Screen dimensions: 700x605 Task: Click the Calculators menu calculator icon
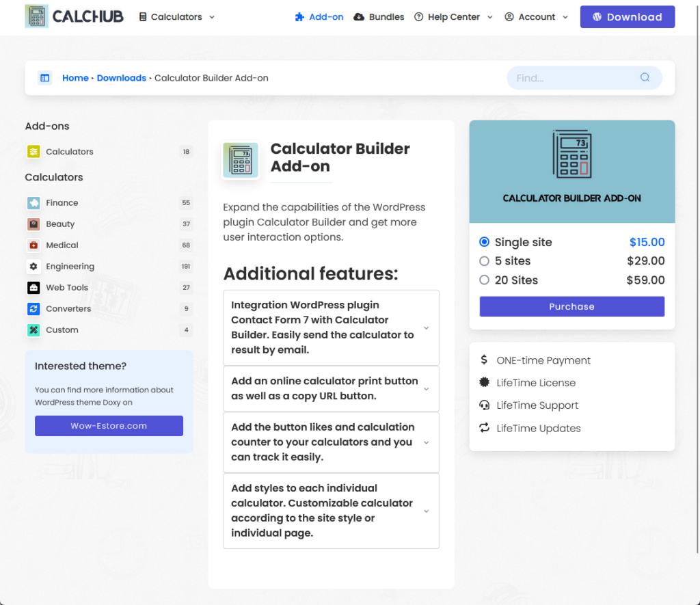click(x=142, y=17)
